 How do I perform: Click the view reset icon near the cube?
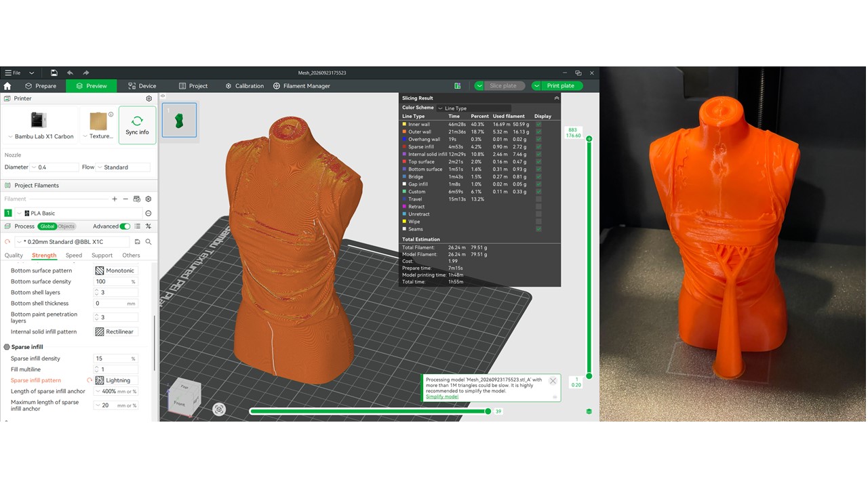219,409
